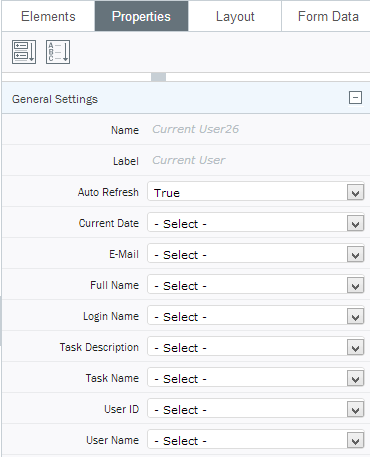Open the Layout tab

[x=235, y=16]
